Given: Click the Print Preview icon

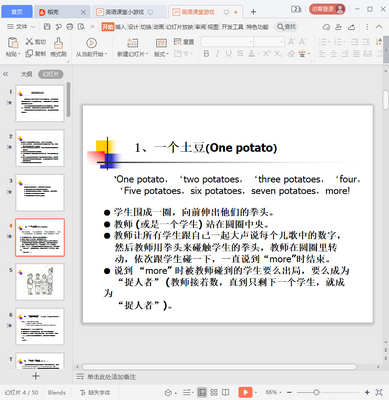Looking at the screenshot, I should coord(81,27).
